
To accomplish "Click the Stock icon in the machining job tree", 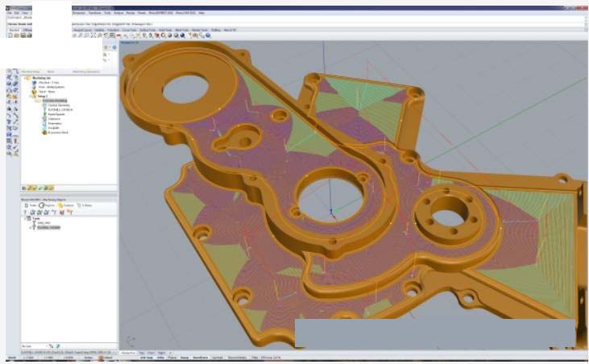I will pyautogui.click(x=33, y=91).
